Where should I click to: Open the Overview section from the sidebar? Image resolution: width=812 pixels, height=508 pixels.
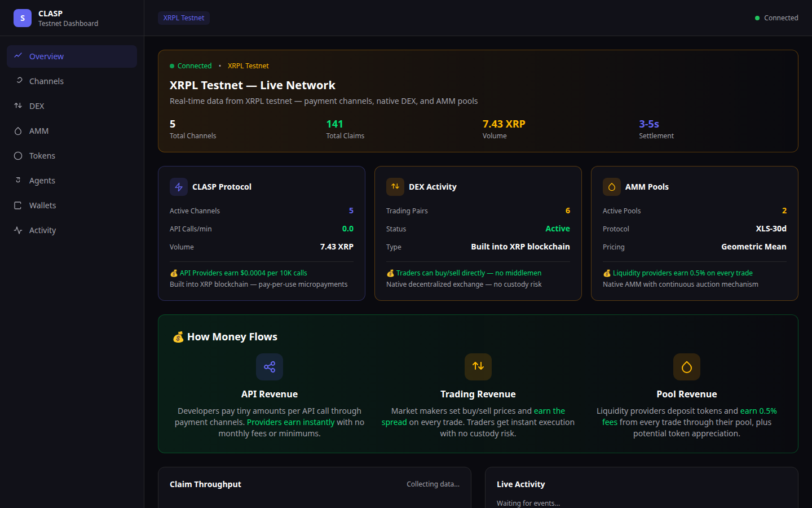[x=47, y=56]
